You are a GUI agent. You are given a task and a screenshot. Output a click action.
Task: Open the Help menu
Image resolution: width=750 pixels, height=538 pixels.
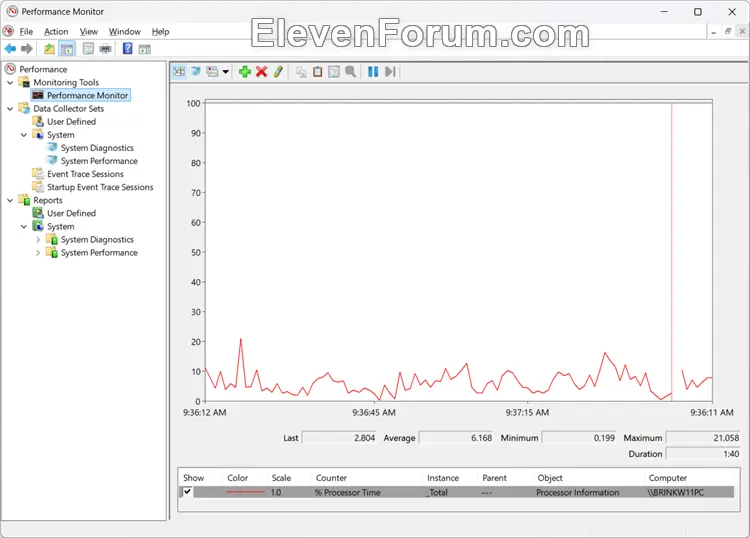[160, 32]
